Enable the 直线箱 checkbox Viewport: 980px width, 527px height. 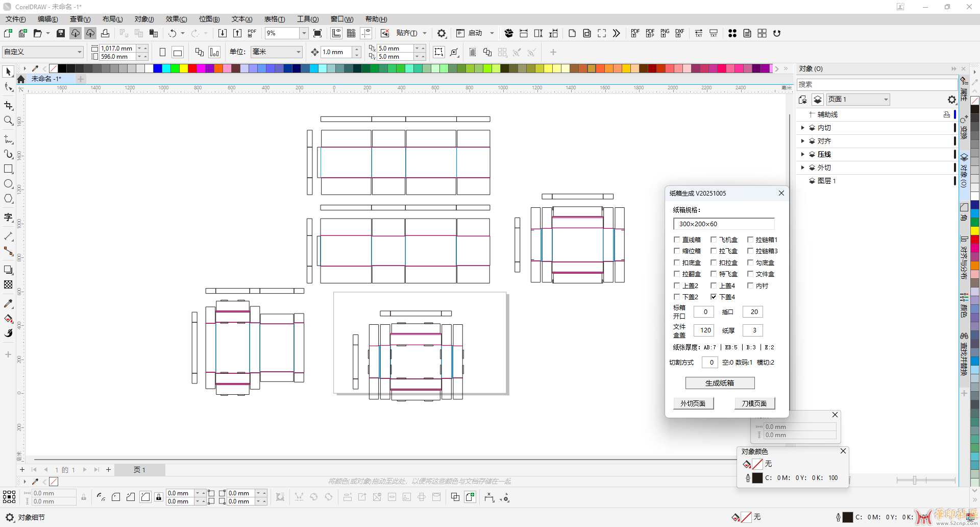[677, 239]
